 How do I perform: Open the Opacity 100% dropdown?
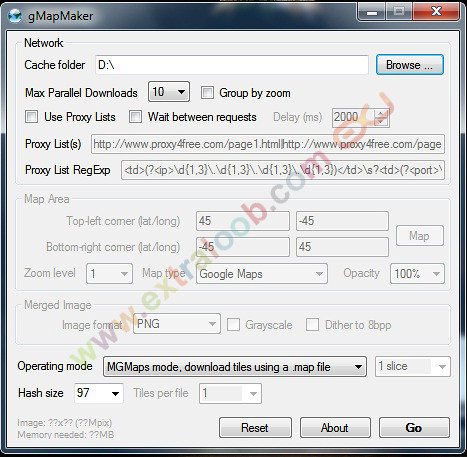pyautogui.click(x=417, y=274)
